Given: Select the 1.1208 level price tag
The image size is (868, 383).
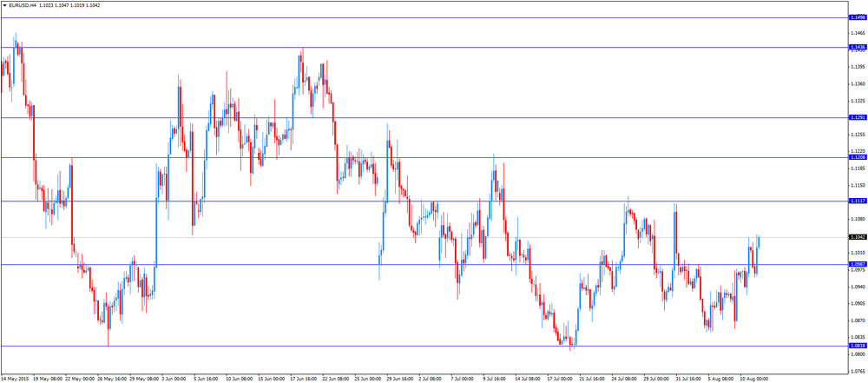Looking at the screenshot, I should (x=857, y=157).
